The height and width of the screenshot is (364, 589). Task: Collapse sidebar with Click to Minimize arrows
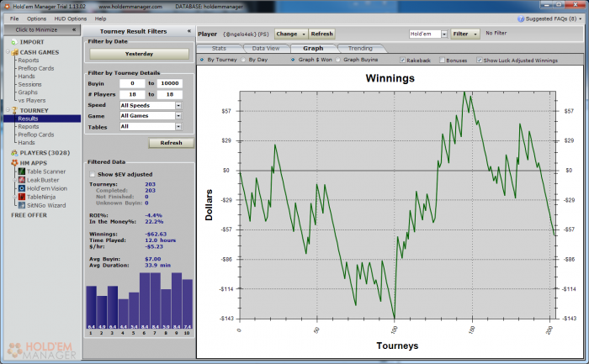click(x=74, y=29)
